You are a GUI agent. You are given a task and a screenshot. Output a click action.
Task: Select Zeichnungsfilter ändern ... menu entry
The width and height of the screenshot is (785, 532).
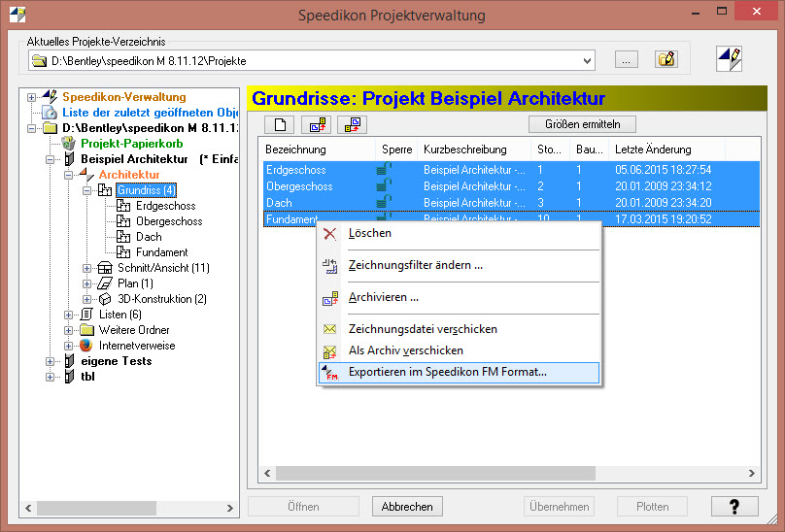click(x=460, y=265)
